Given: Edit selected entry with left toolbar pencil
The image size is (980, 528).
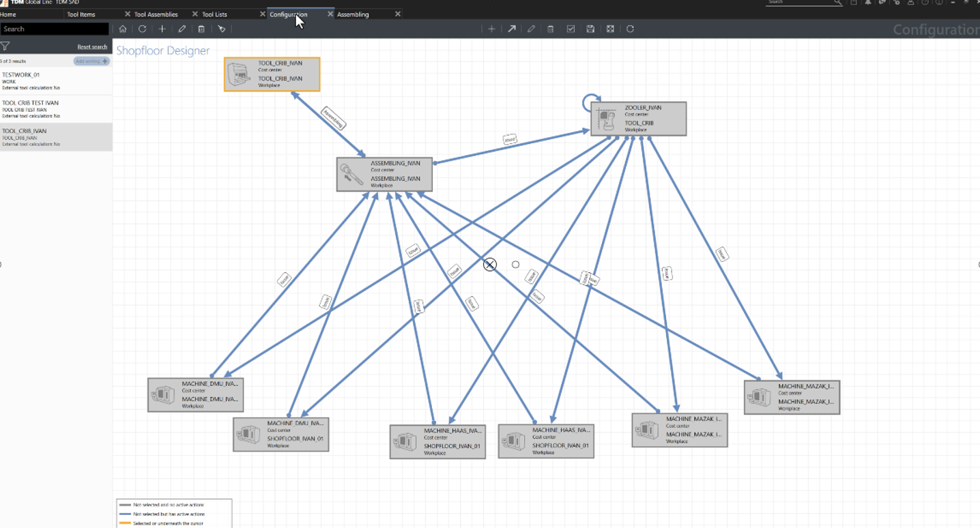Looking at the screenshot, I should [182, 29].
